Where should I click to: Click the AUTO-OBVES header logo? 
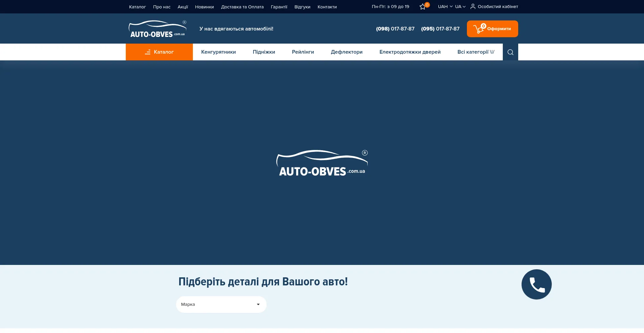(157, 29)
